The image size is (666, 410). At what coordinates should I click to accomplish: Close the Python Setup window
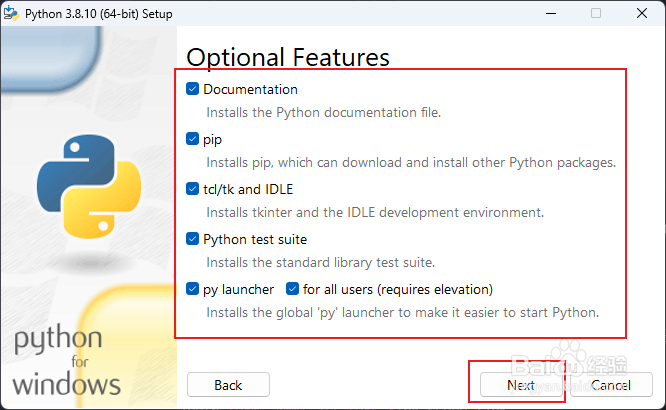[643, 13]
